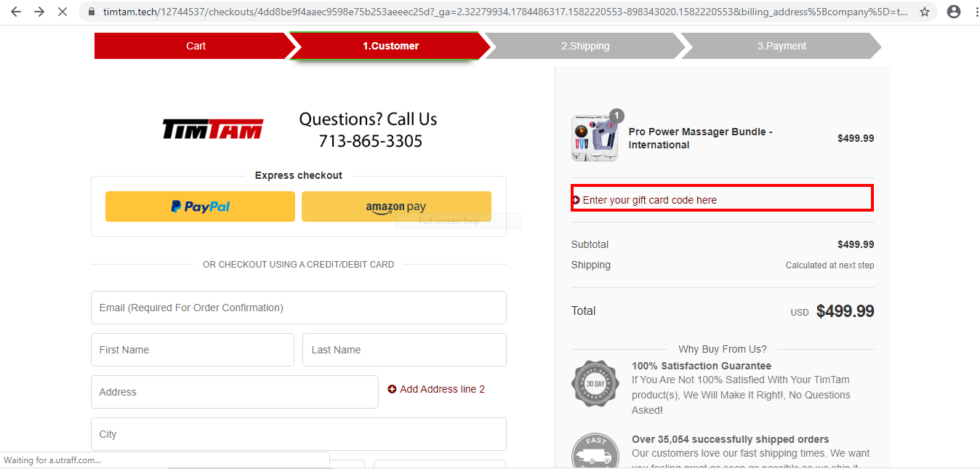Select the 3.Payment step

[782, 46]
